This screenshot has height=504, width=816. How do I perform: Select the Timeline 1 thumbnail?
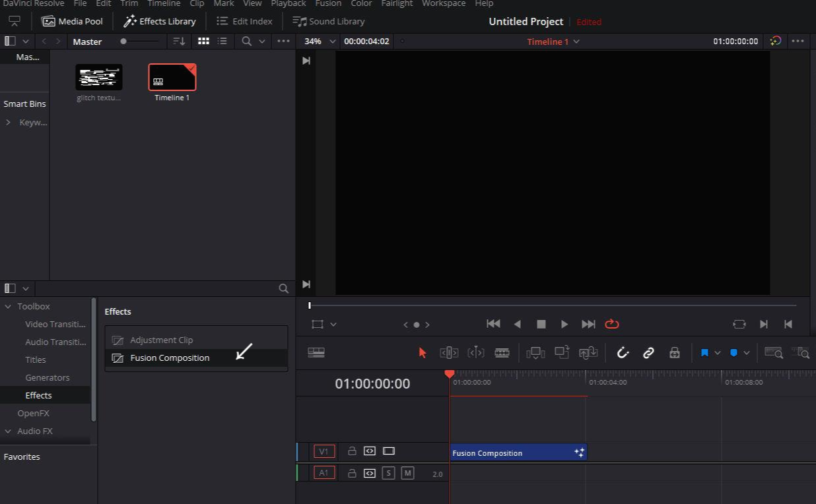pos(172,77)
